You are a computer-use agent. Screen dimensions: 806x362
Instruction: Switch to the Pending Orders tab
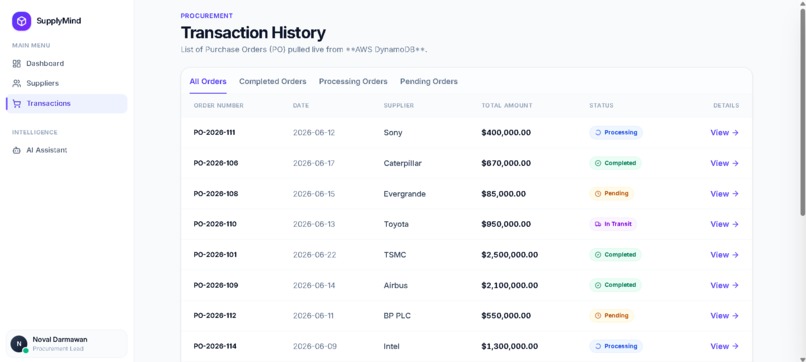tap(429, 81)
